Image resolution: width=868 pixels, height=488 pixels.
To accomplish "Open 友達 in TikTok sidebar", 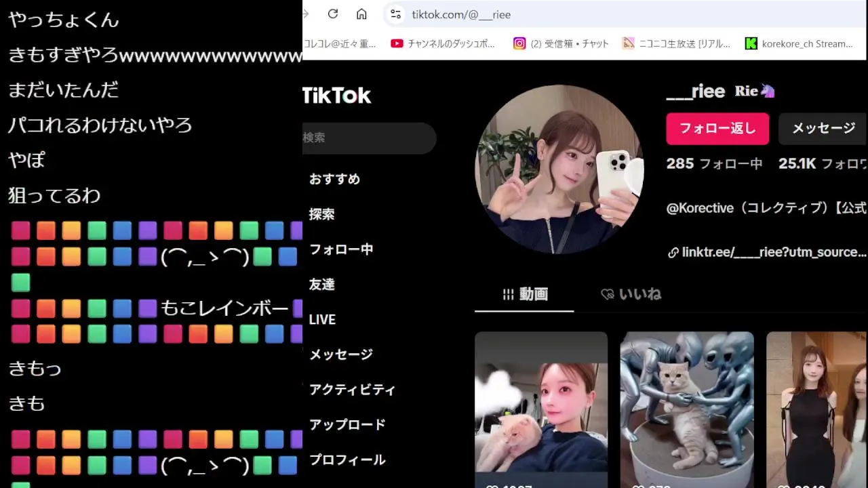I will click(321, 285).
